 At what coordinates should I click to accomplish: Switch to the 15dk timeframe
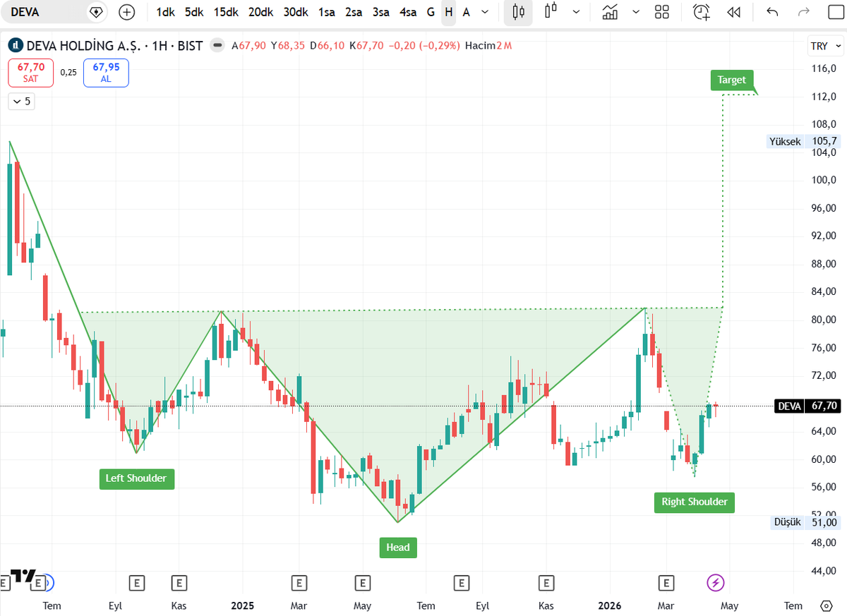click(226, 12)
